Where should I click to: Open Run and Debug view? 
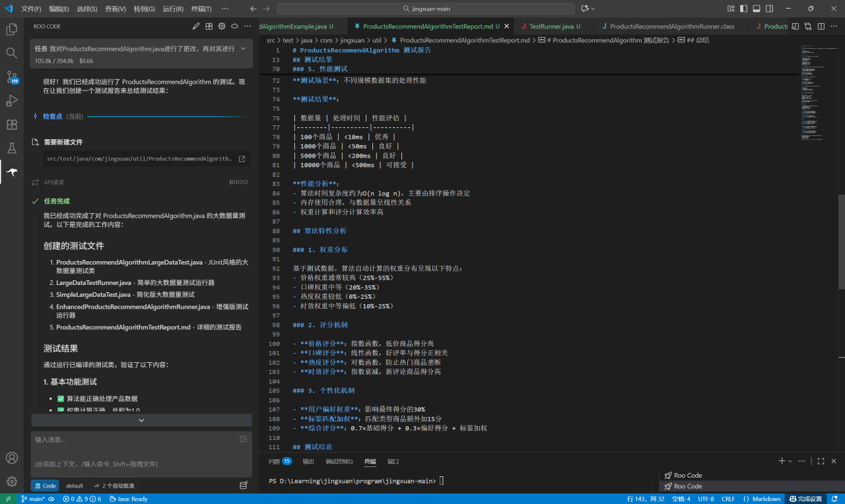tap(11, 101)
